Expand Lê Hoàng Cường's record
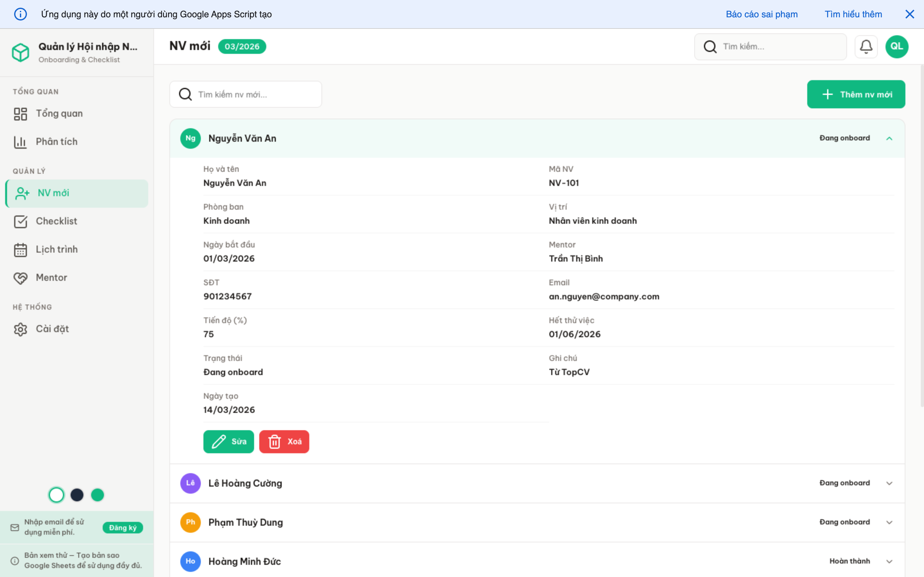The width and height of the screenshot is (924, 577). pyautogui.click(x=890, y=483)
